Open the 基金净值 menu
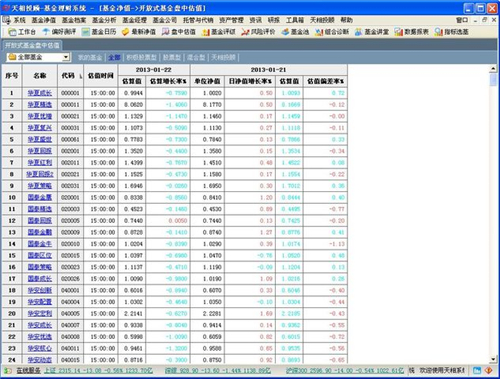Image resolution: width=500 pixels, height=379 pixels. [x=44, y=20]
